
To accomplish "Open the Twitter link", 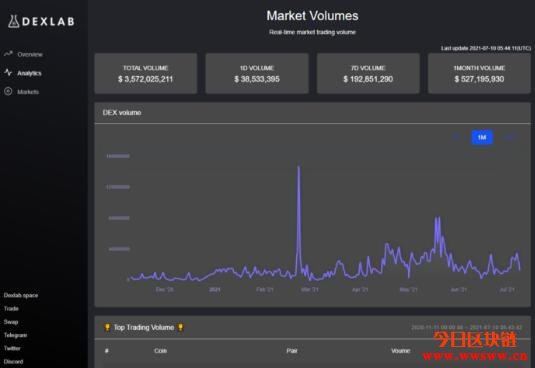I will click(x=12, y=348).
